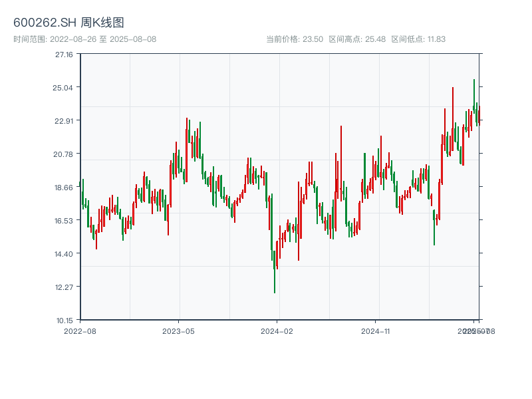Click the tall red candle peaking near 25.04
Screen dimensions: 532x399
pos(453,119)
